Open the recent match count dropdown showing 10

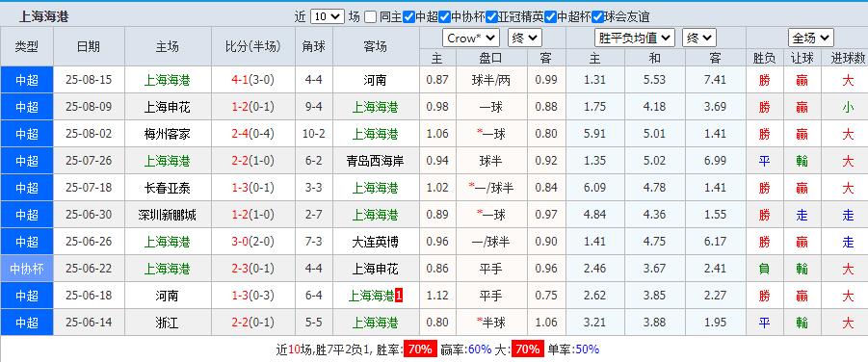tap(328, 16)
